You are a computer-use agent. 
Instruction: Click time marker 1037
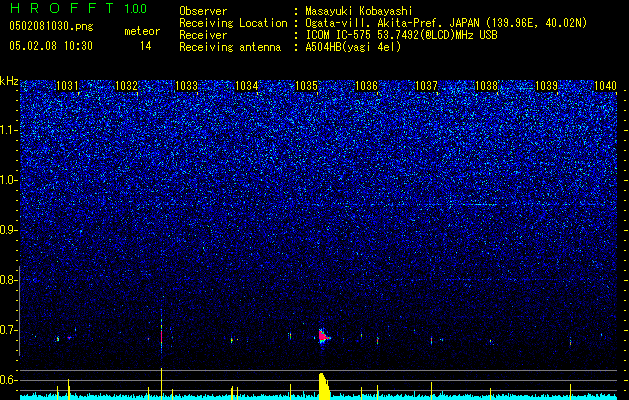click(426, 86)
